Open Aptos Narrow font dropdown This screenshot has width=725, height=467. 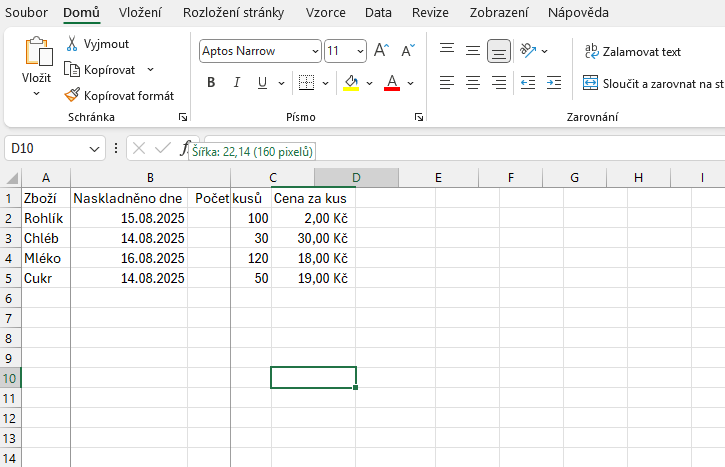pyautogui.click(x=315, y=51)
